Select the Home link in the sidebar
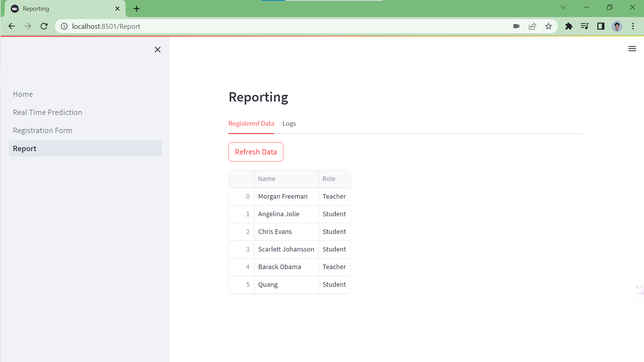The width and height of the screenshot is (644, 362). 23,94
